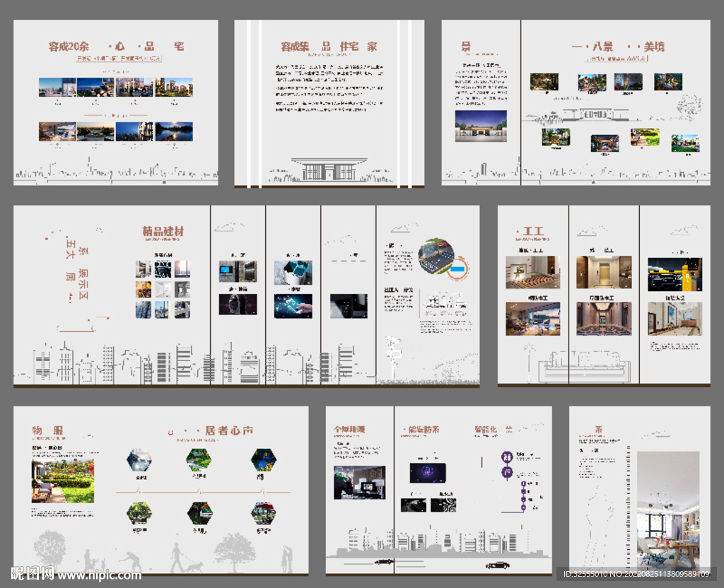Select the "智能化" heading
724x588 pixels.
click(486, 429)
